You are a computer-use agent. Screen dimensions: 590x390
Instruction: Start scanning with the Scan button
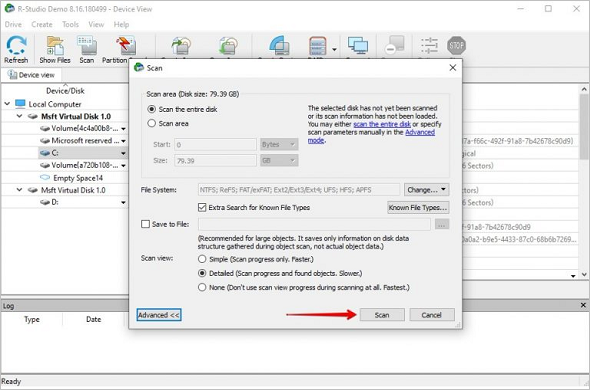382,315
